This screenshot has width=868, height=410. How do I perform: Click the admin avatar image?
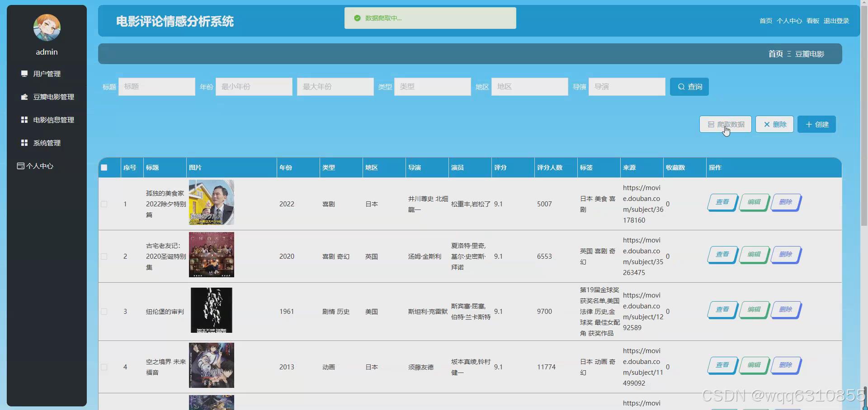tap(47, 28)
